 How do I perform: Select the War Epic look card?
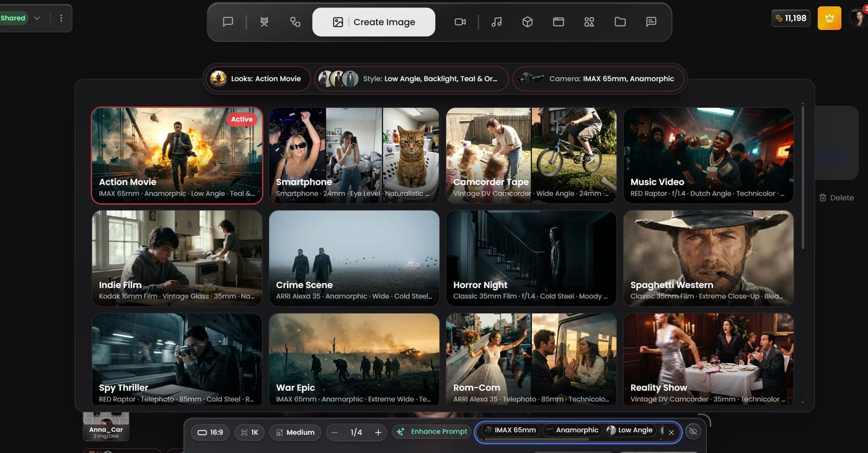point(354,360)
